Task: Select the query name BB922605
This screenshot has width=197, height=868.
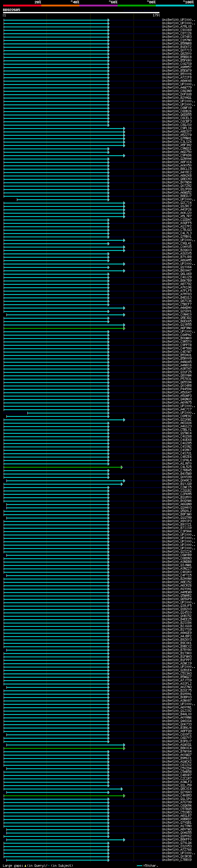Action: tap(11, 10)
